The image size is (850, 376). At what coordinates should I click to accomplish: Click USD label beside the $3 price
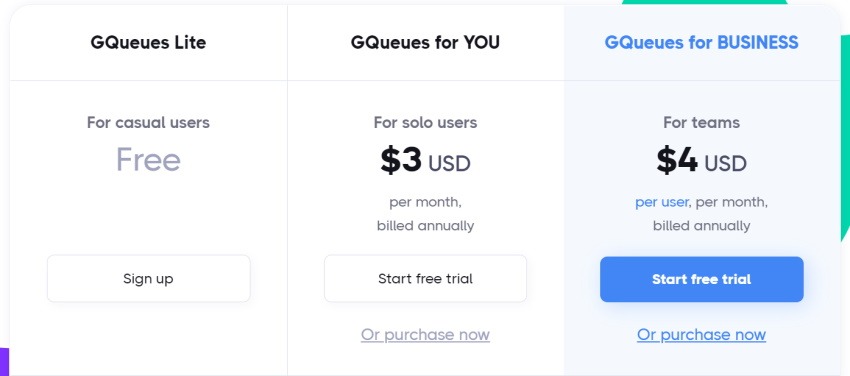pos(449,163)
